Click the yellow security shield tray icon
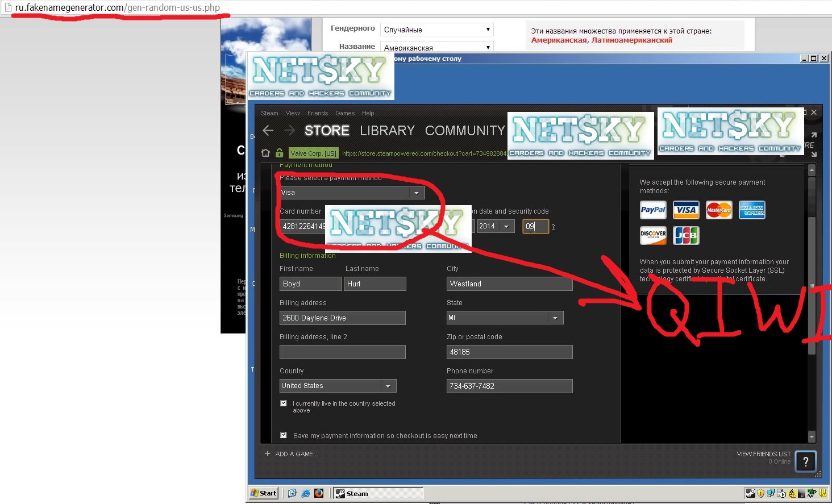The image size is (832, 504). point(760,493)
